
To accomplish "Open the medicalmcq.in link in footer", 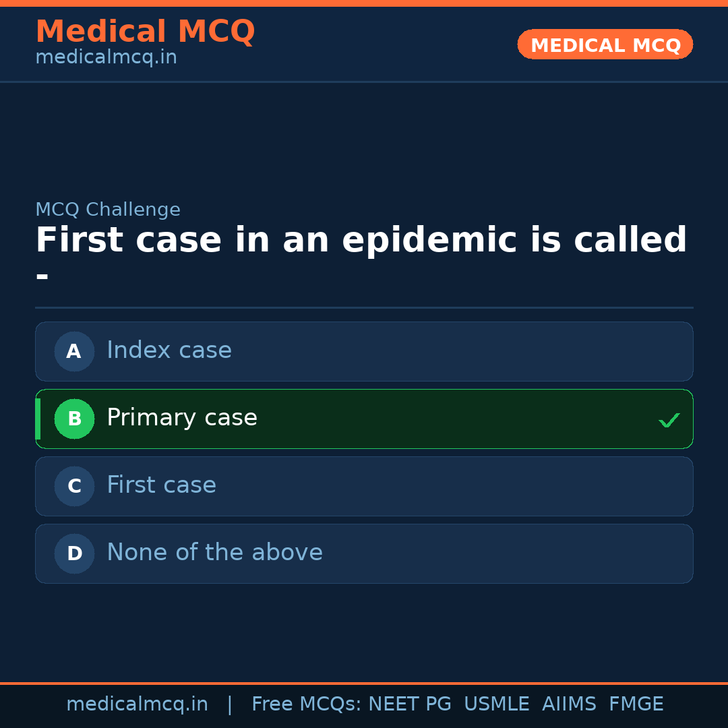I will point(137,704).
